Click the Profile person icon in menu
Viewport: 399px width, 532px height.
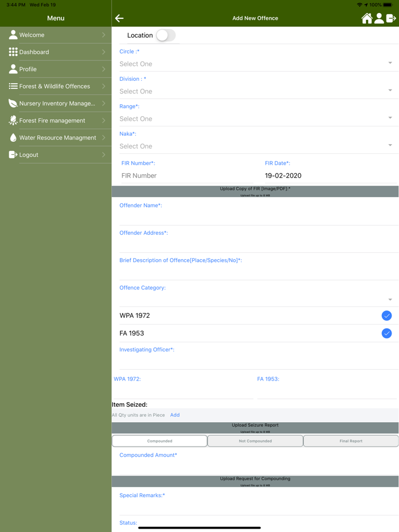click(x=13, y=69)
